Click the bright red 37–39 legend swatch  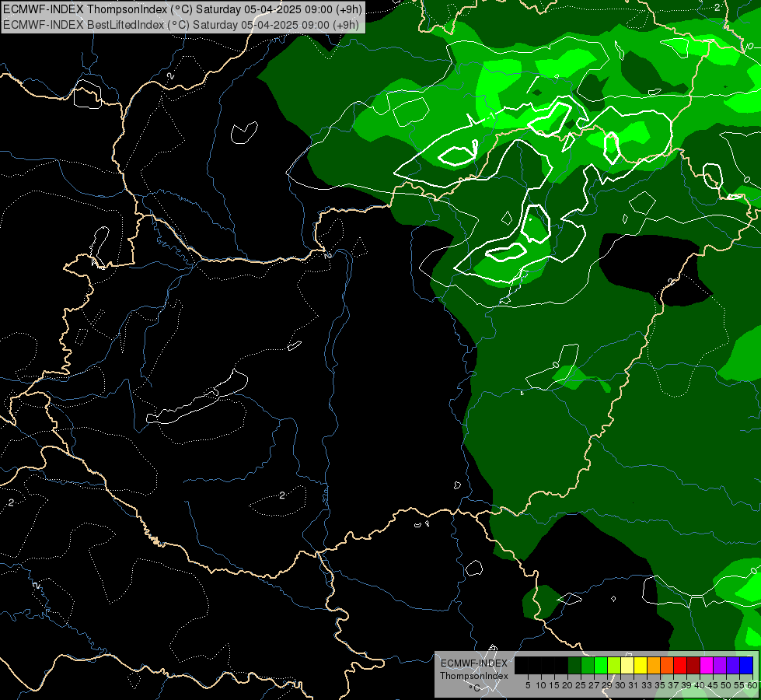(x=680, y=665)
